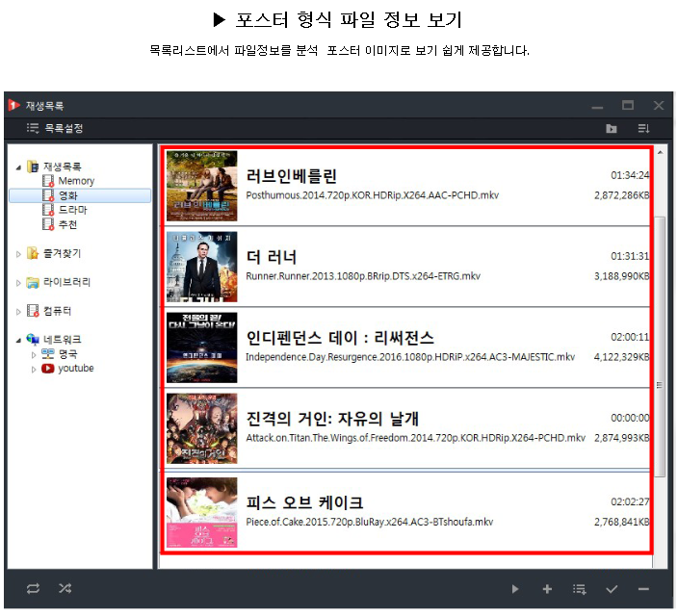Viewport: 678px width, 616px height.
Task: Click the 재생목록 window app logo
Action: pyautogui.click(x=13, y=105)
